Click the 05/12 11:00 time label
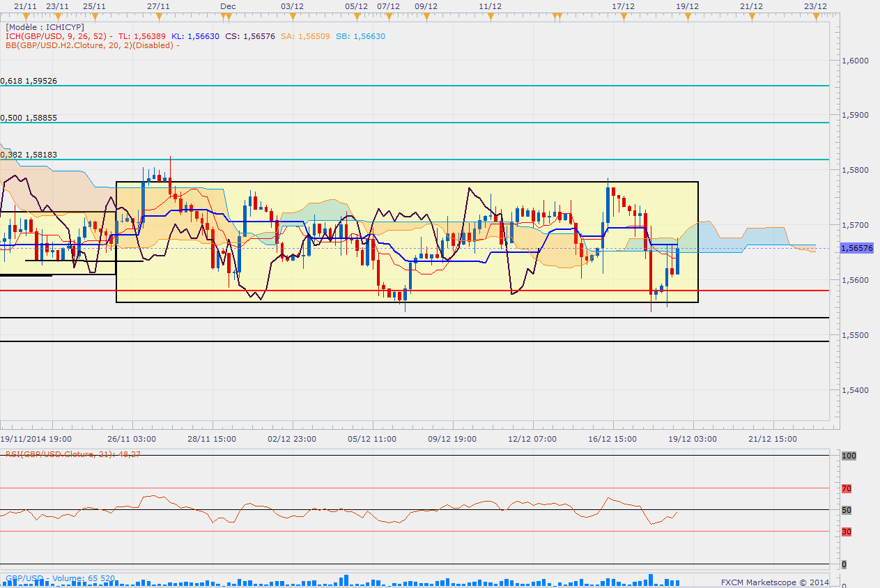The height and width of the screenshot is (588, 880). click(373, 439)
